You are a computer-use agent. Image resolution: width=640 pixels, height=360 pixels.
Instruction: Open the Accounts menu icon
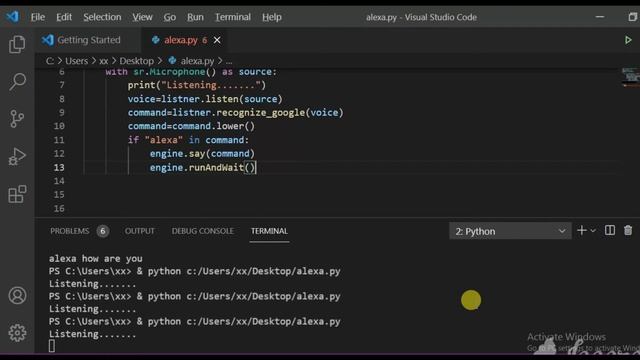point(17,296)
